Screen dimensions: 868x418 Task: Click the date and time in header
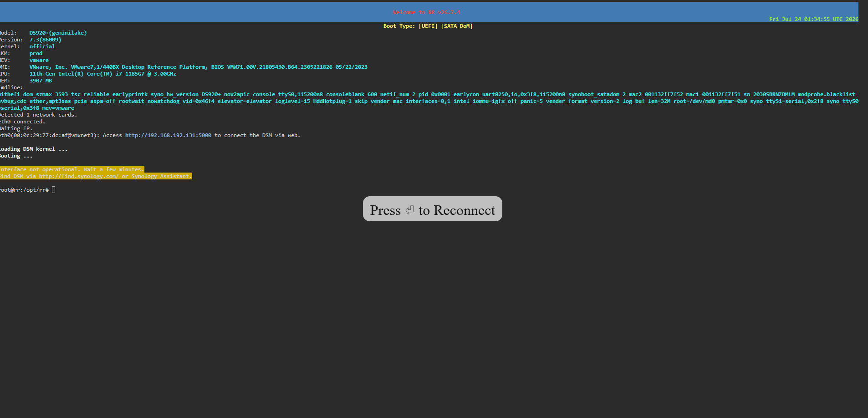[x=813, y=19]
